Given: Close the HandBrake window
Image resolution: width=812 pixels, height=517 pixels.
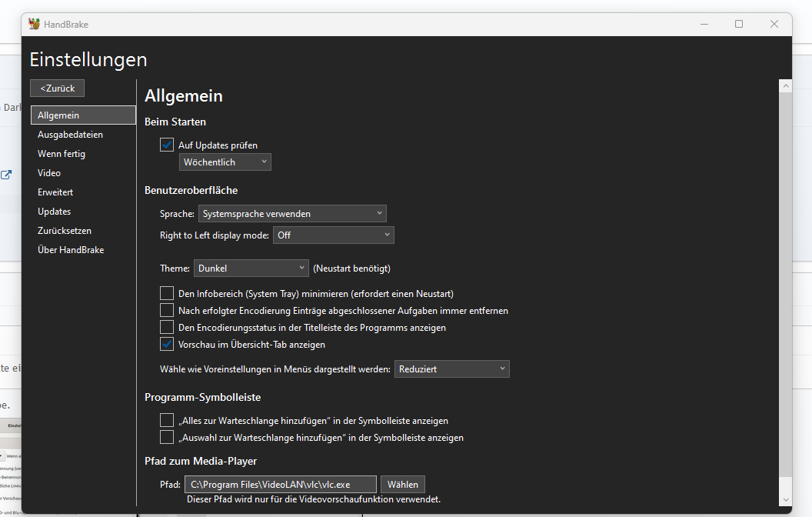Looking at the screenshot, I should pyautogui.click(x=774, y=24).
